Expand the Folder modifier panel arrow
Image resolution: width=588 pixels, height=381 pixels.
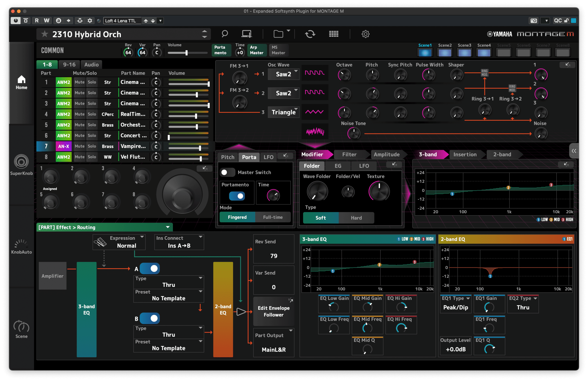coord(394,164)
